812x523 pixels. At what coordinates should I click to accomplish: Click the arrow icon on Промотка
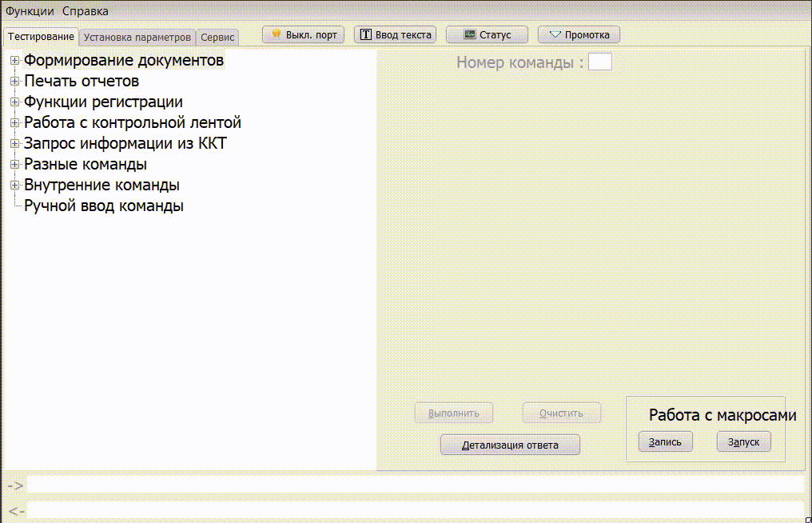coord(555,34)
